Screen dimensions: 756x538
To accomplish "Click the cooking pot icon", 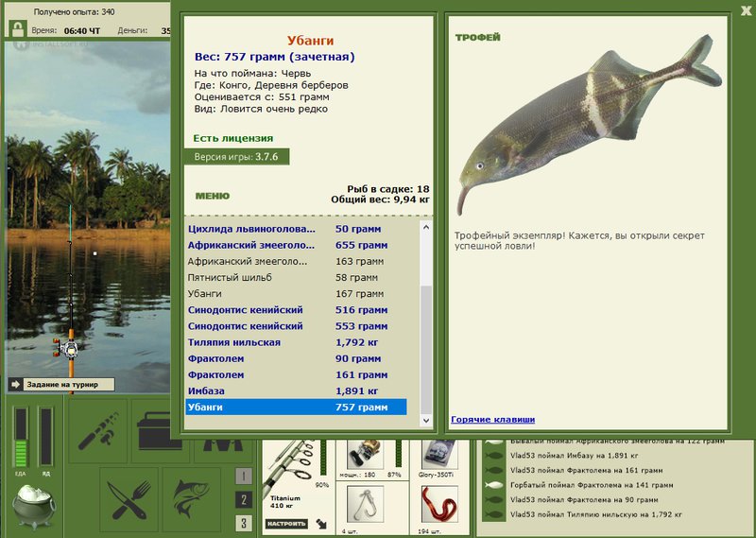I will pyautogui.click(x=34, y=506).
